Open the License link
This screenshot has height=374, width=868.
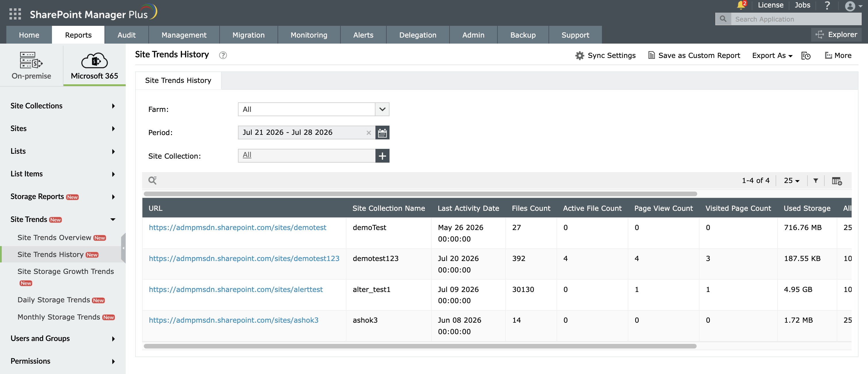770,5
